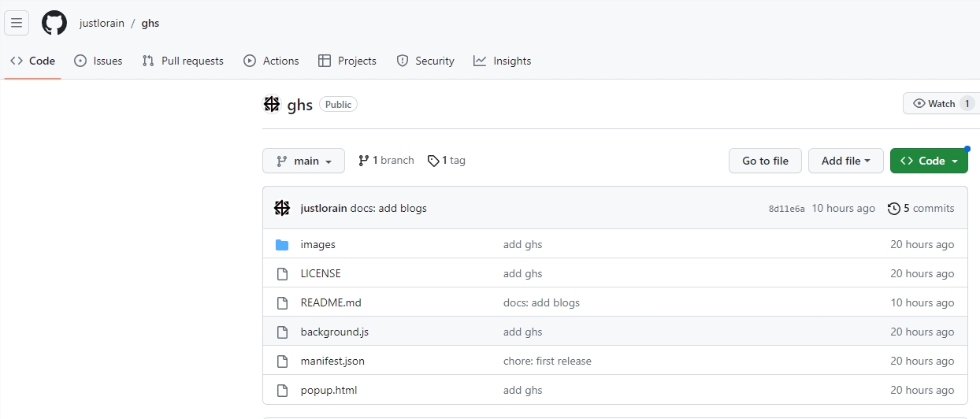The height and width of the screenshot is (419, 980).
Task: Click the ghs repository avatar icon
Action: tap(272, 104)
